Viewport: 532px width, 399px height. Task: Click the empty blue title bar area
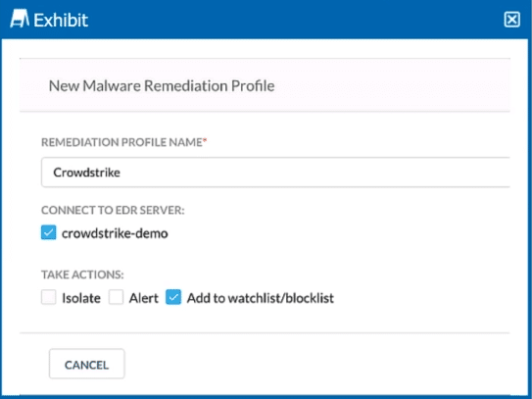point(295,20)
